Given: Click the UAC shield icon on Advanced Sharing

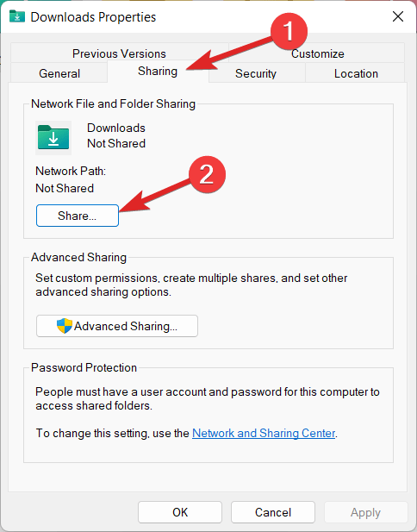Looking at the screenshot, I should point(65,326).
